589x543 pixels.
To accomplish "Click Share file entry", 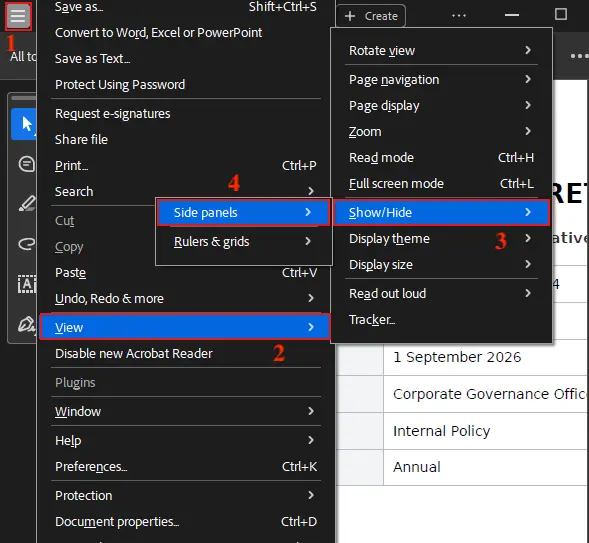I will click(186, 139).
